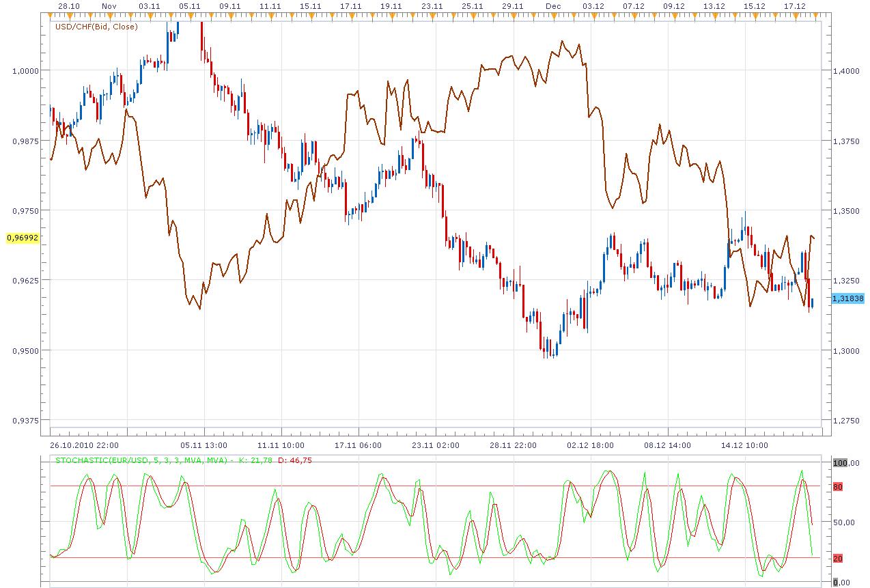Click the USD/CHF(Bid, Close) chart legend label
Image resolution: width=870 pixels, height=588 pixels.
click(x=96, y=27)
